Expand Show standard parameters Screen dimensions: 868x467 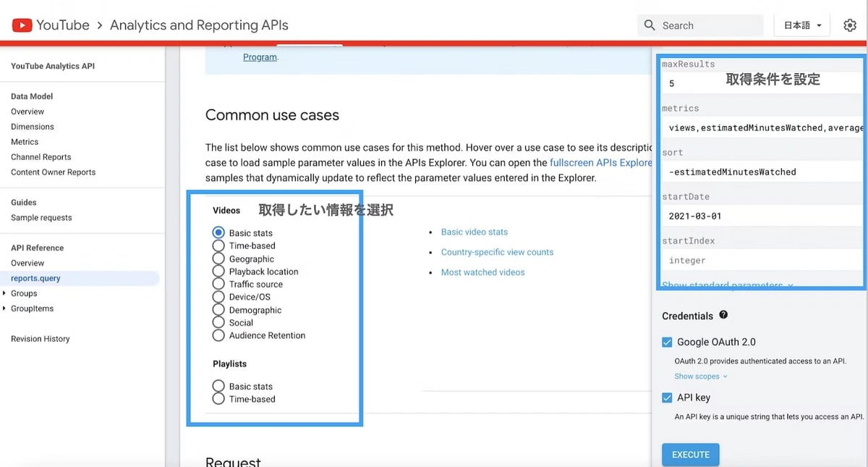727,285
